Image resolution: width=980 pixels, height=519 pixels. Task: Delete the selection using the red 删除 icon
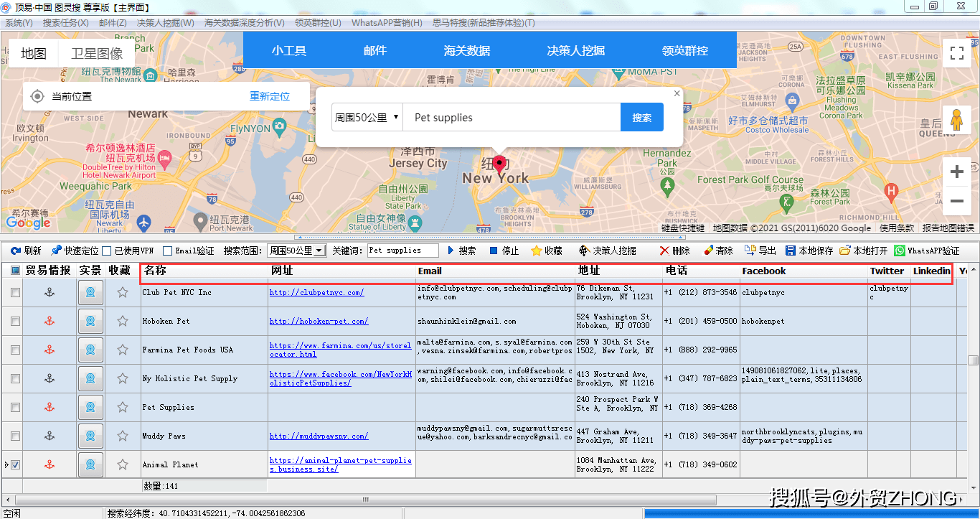coord(664,251)
